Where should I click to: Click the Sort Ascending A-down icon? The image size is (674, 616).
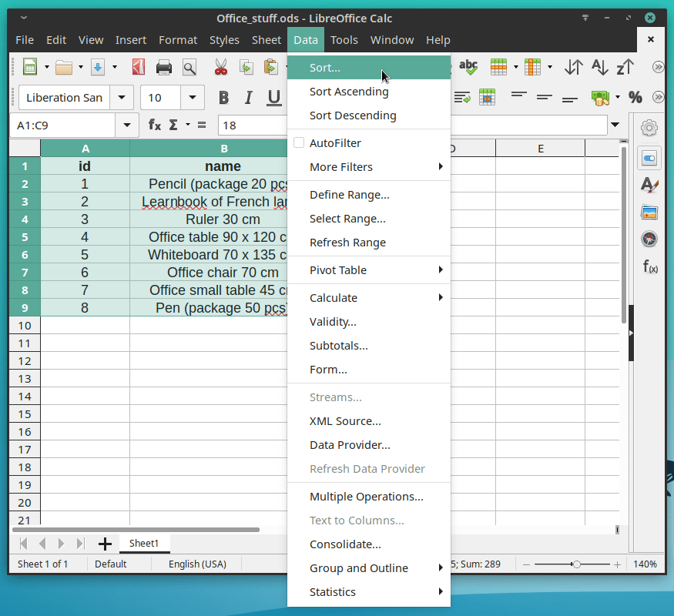(599, 67)
